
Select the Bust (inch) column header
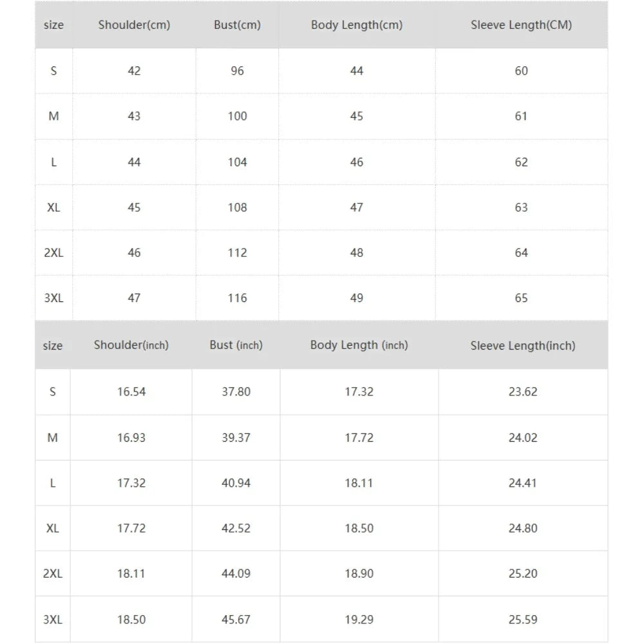236,345
